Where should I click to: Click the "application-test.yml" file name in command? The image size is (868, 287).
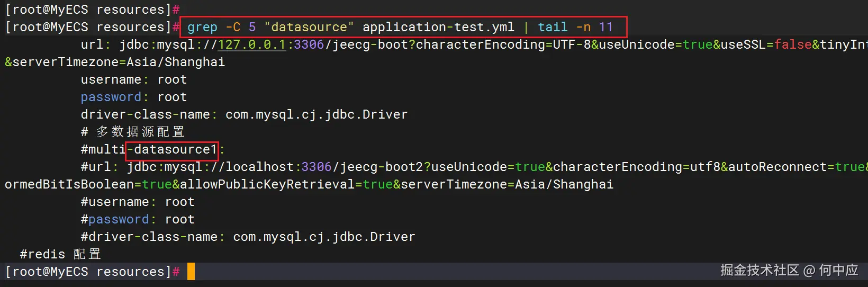pyautogui.click(x=438, y=27)
